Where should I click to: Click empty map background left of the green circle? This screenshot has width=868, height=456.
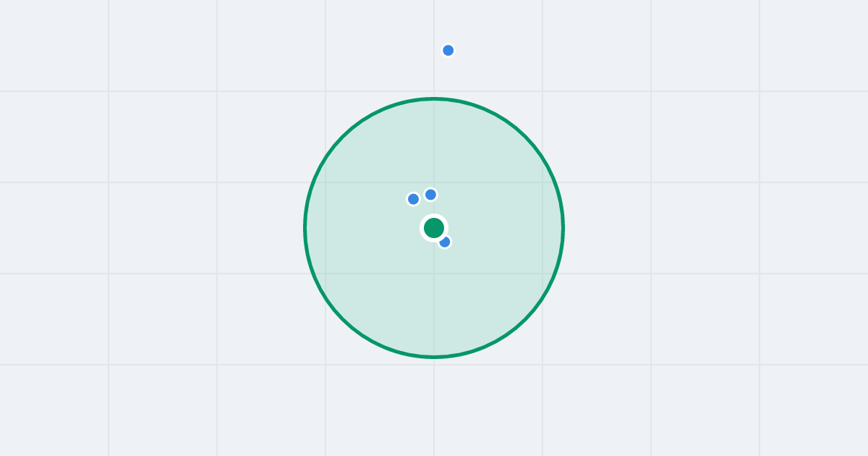point(152,228)
